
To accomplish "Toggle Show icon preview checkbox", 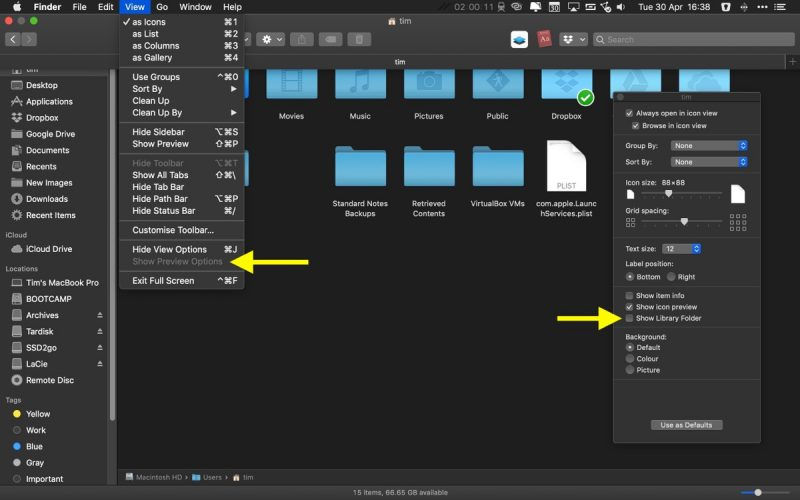I will [x=629, y=307].
